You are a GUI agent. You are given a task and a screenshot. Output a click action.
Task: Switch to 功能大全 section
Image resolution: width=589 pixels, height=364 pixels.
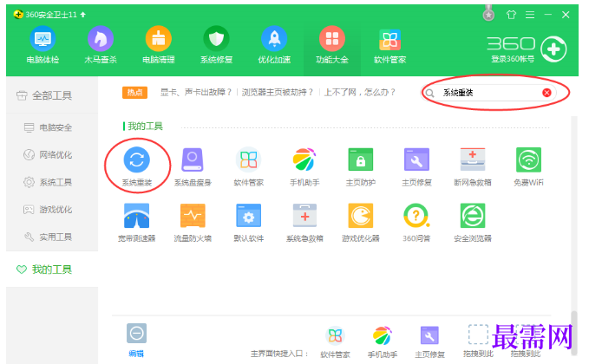point(332,45)
